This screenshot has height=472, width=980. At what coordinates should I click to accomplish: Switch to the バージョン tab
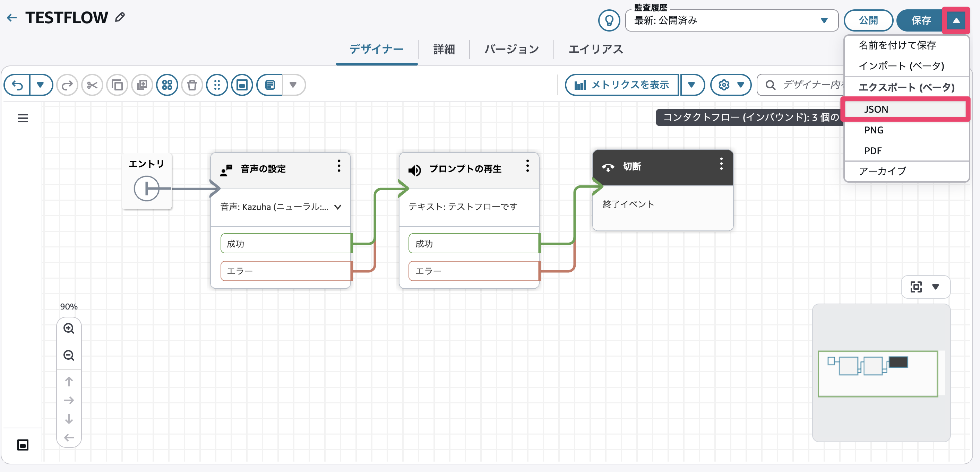click(x=511, y=50)
